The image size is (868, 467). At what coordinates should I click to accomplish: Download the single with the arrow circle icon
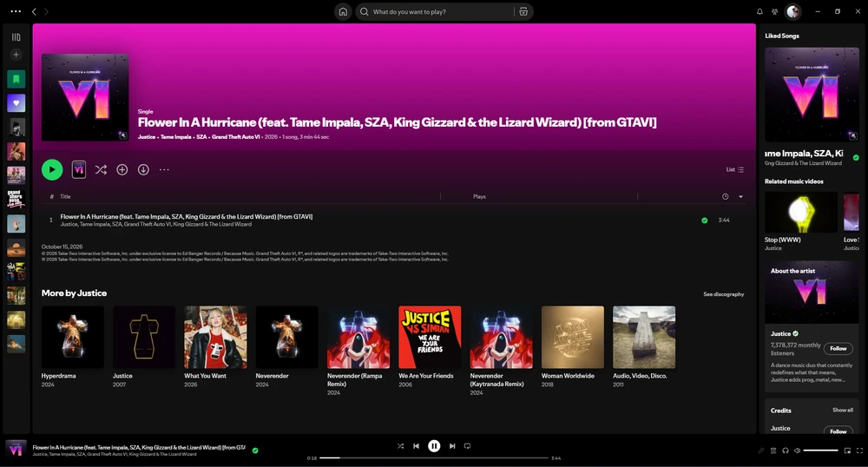tap(143, 170)
